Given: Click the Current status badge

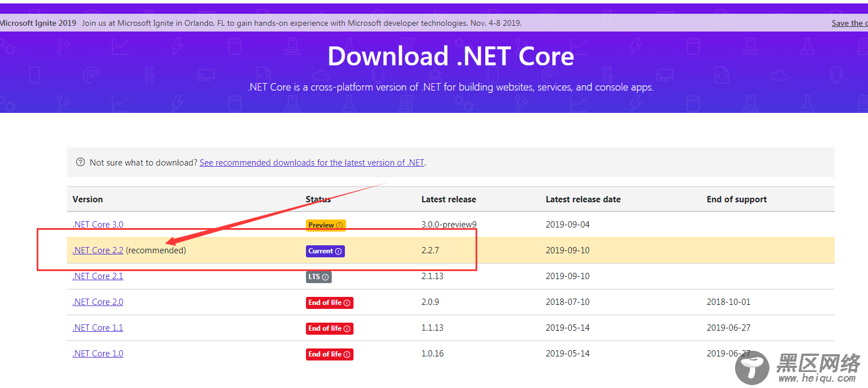Looking at the screenshot, I should [325, 251].
